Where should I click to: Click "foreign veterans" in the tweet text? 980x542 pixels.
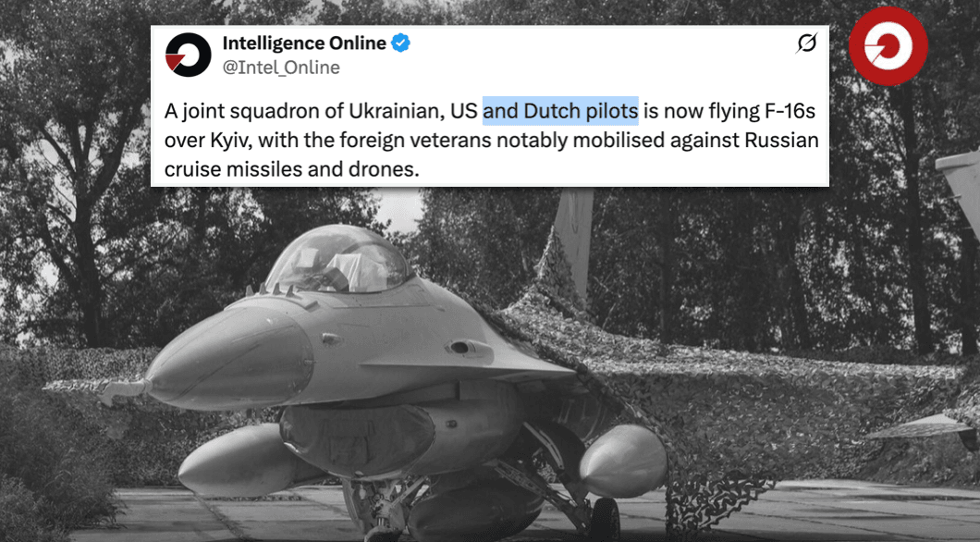tap(416, 142)
